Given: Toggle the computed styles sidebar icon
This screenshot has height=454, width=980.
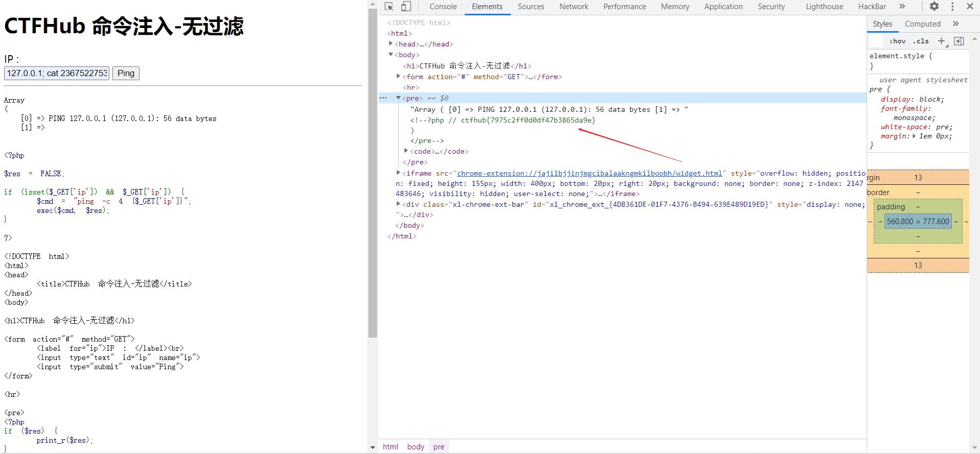Looking at the screenshot, I should click(959, 41).
